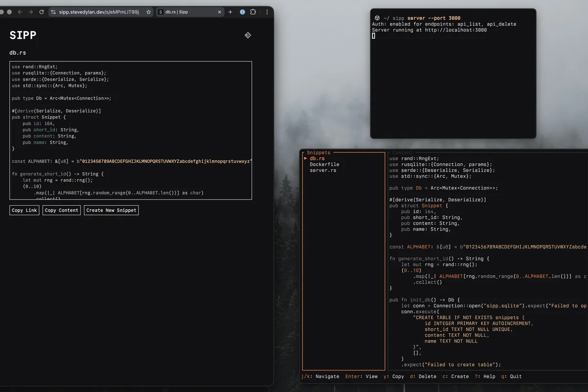Viewport: 588px width, 392px height.
Task: Click '.expect("Failed to create table");' line
Action: [x=451, y=365]
